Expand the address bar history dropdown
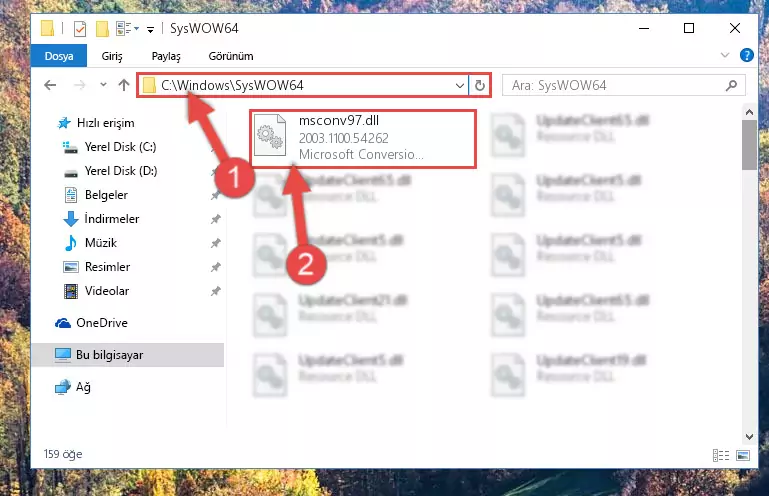 [460, 85]
